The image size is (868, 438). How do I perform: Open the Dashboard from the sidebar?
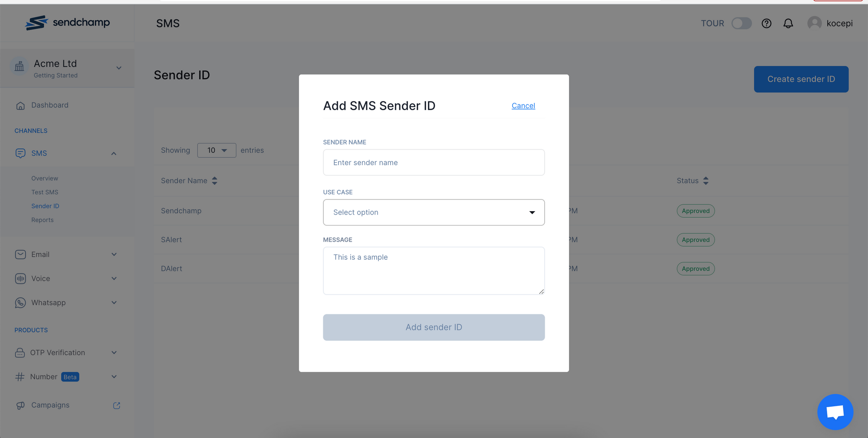pos(49,105)
